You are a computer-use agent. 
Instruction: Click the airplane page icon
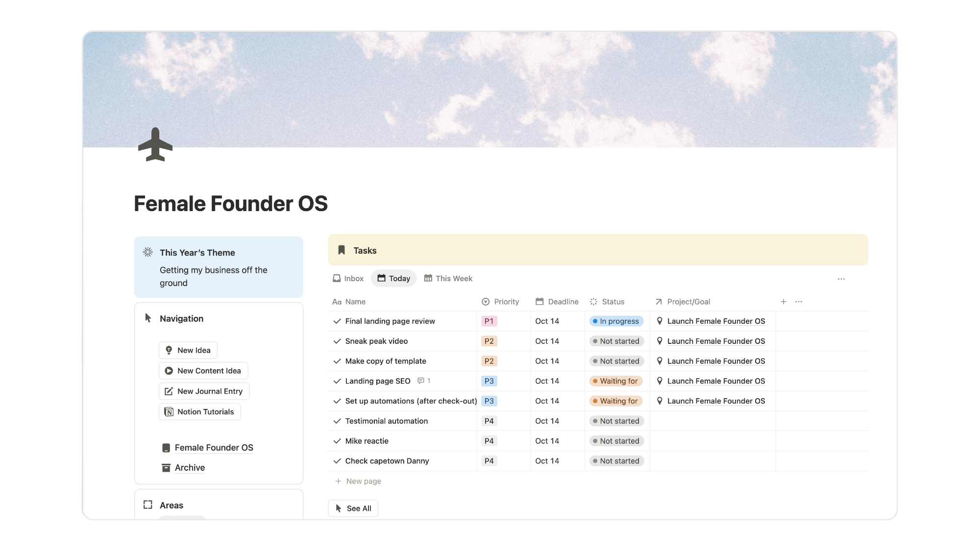(x=155, y=144)
